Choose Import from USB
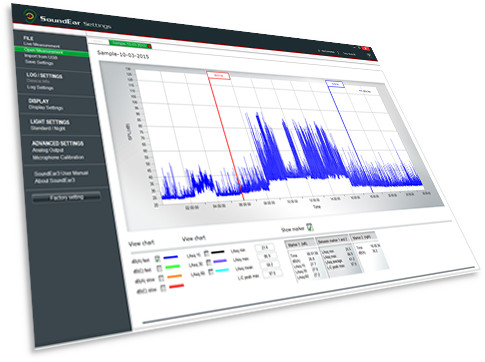 pyautogui.click(x=41, y=57)
